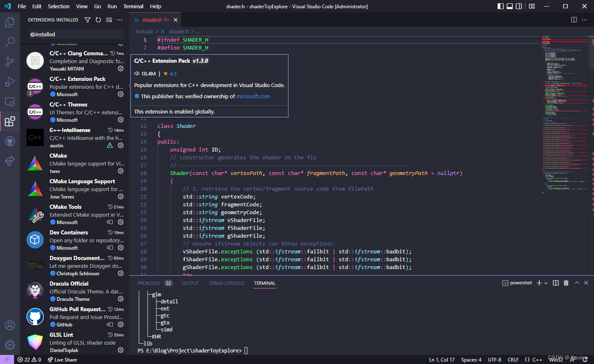Open the Terminal menu

(x=133, y=6)
